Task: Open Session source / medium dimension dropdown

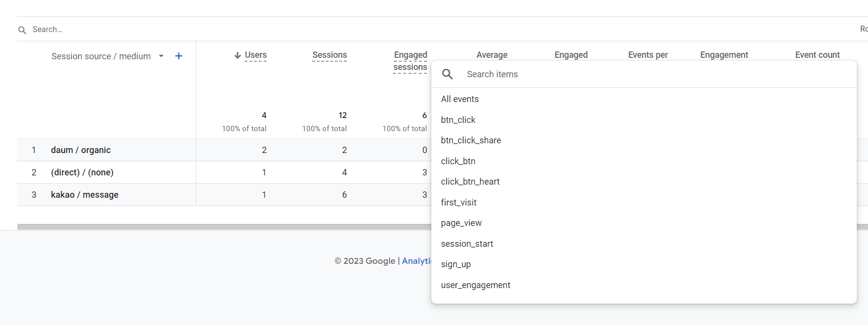Action: [161, 56]
